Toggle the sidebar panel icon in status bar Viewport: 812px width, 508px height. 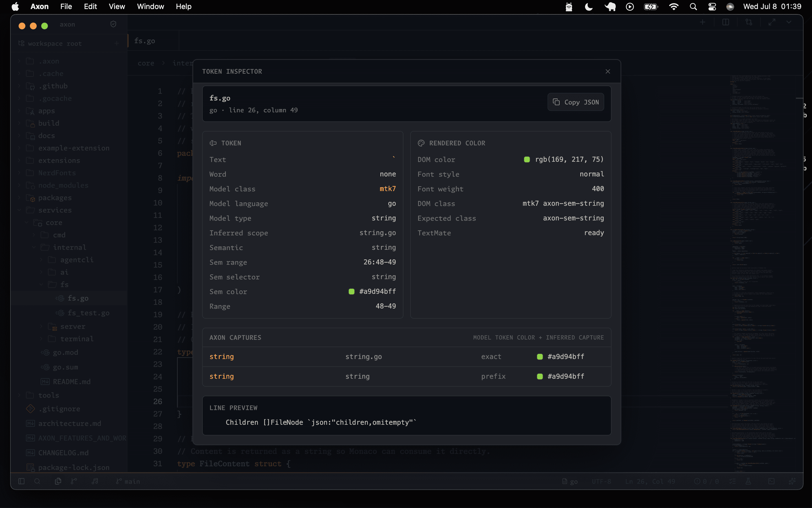(x=21, y=481)
